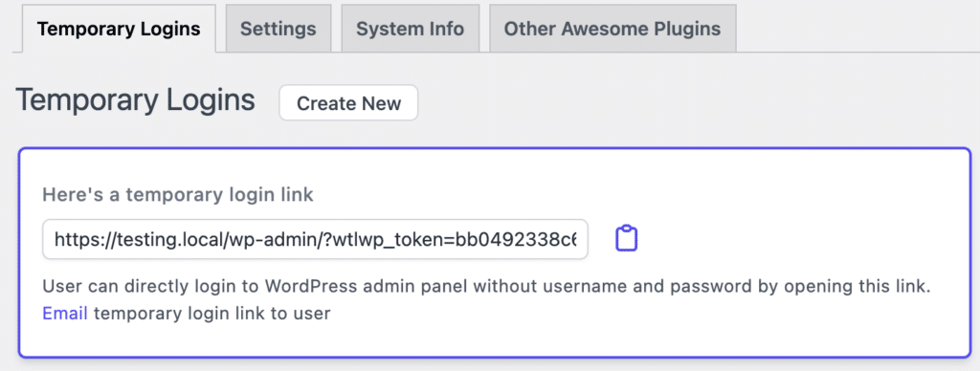Start a new temporary login with Create New

pos(348,103)
